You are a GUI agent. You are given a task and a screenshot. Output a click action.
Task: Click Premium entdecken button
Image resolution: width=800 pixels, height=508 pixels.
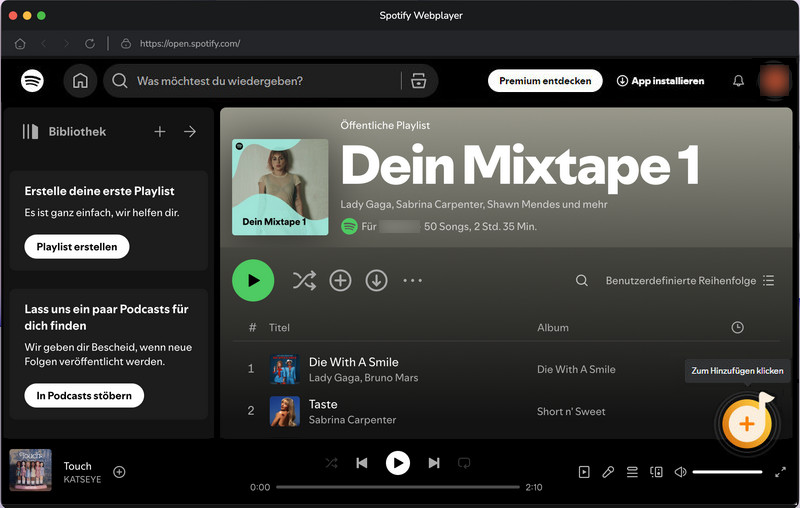click(545, 81)
